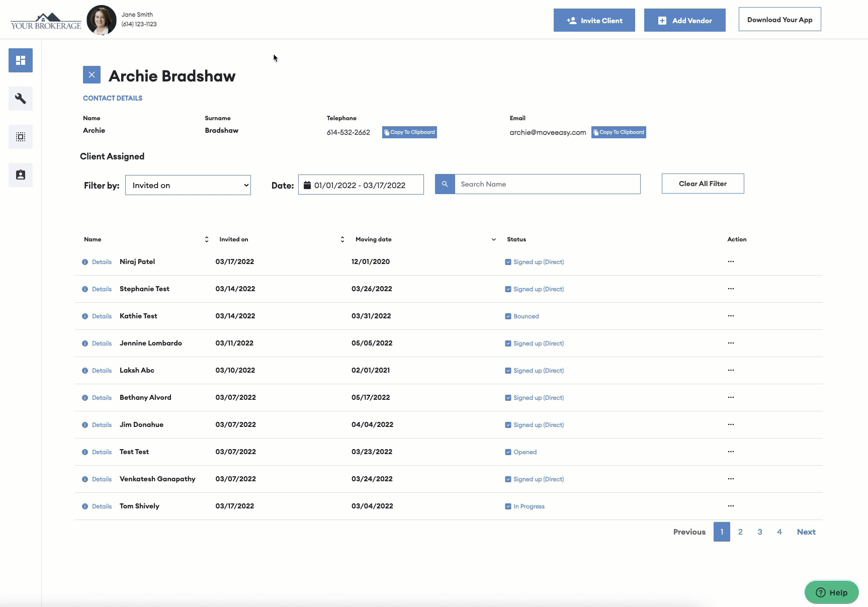Toggle status checkbox for Stephanie Test
This screenshot has width=868, height=607.
pyautogui.click(x=508, y=289)
